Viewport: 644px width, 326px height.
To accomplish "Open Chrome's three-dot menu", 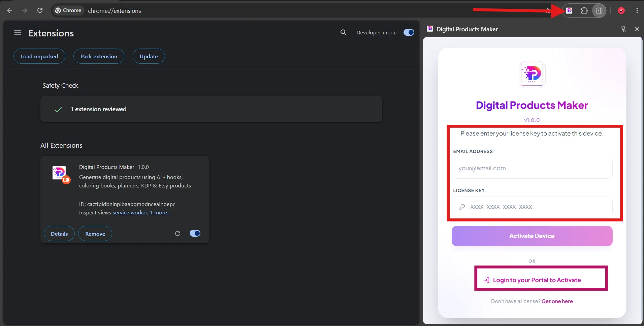I will (637, 10).
